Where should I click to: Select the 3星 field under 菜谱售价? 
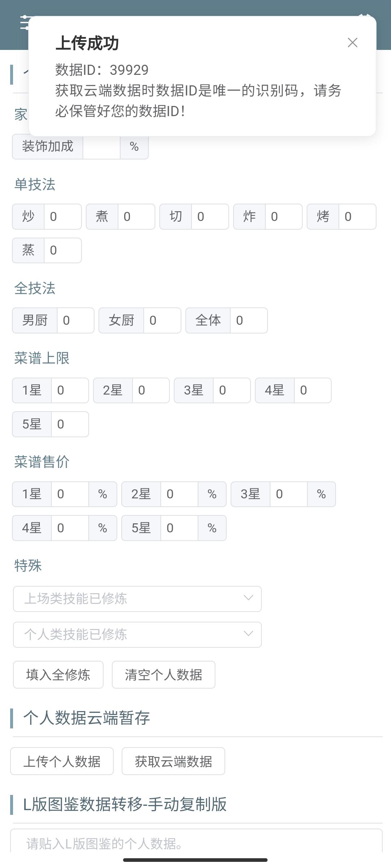click(288, 494)
